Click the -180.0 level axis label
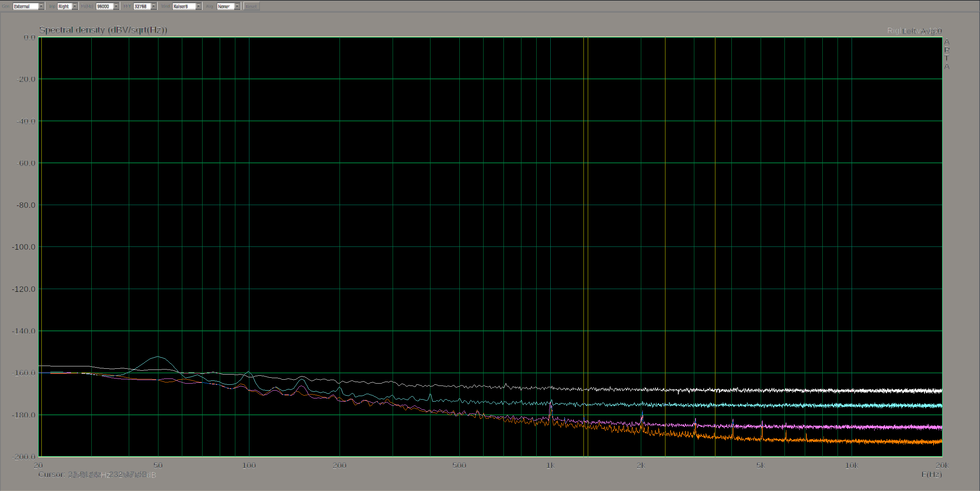Viewport: 980px width, 491px height. click(x=24, y=415)
